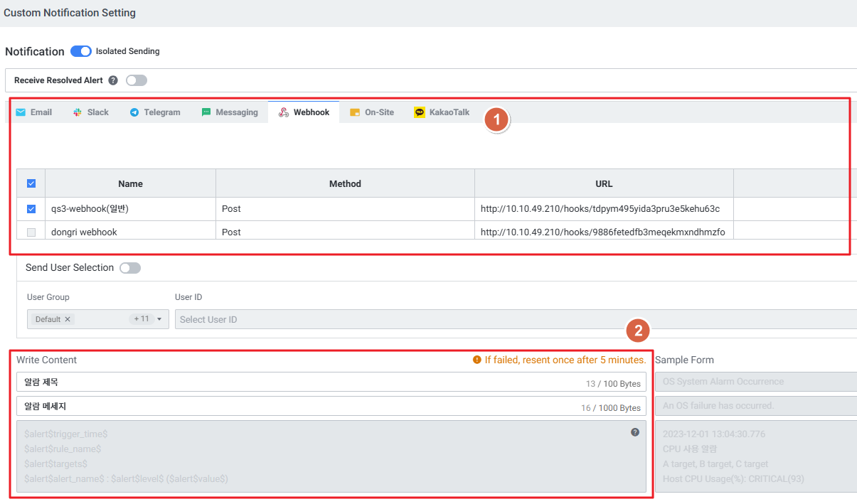Viewport: 857px width, 504px height.
Task: Click help icon beside Receive Resolved Alert
Action: (x=113, y=80)
